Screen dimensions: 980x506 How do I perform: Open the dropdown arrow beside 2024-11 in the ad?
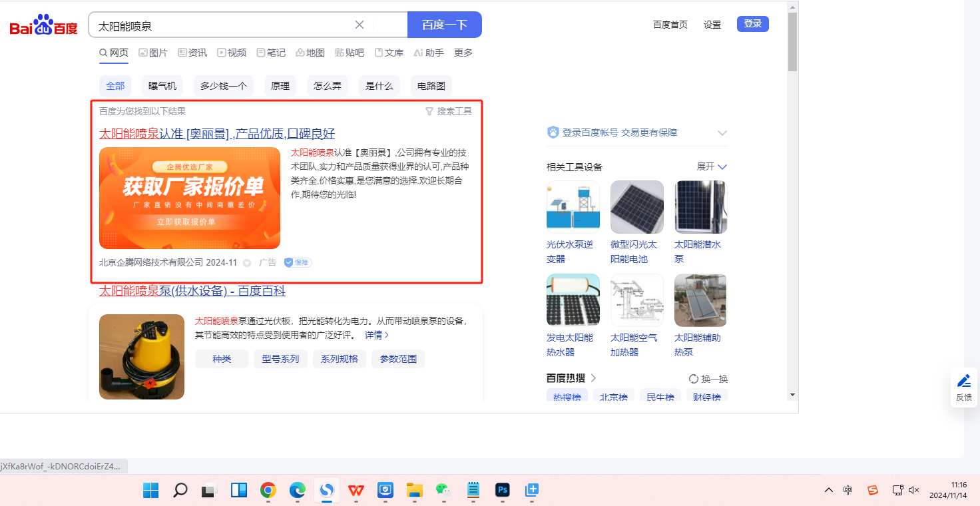247,263
